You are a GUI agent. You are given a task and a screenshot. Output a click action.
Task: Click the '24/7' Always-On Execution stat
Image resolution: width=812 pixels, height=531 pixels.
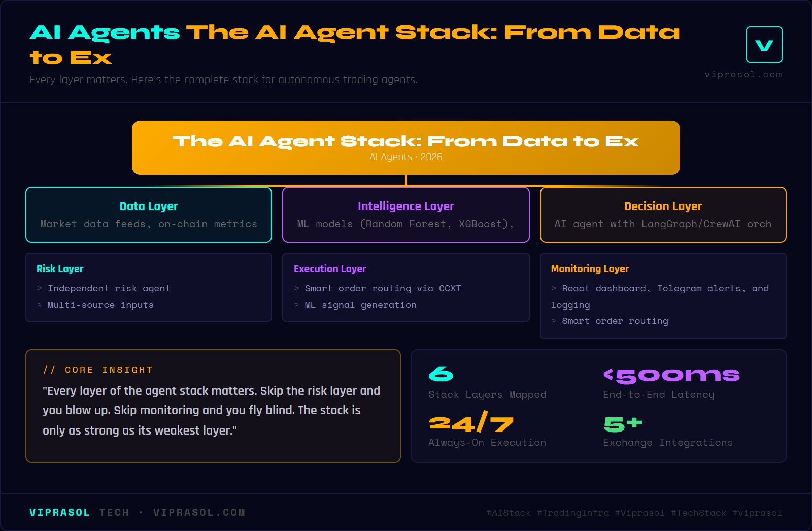(470, 424)
